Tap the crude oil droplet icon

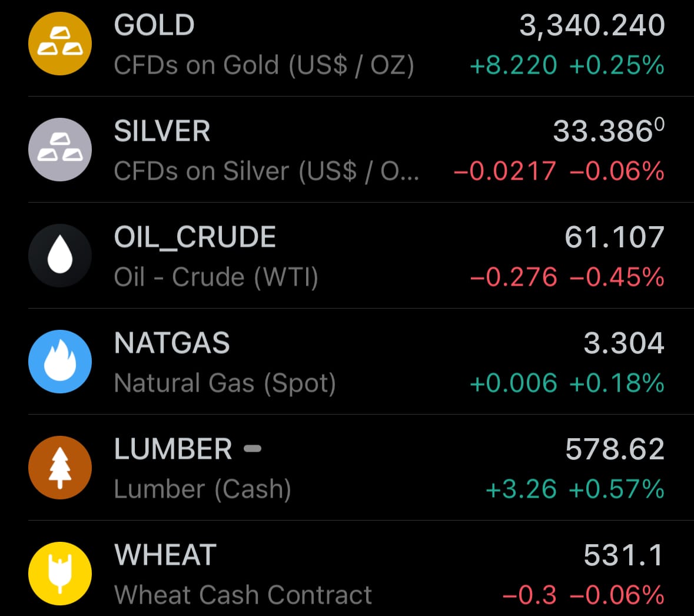[60, 256]
